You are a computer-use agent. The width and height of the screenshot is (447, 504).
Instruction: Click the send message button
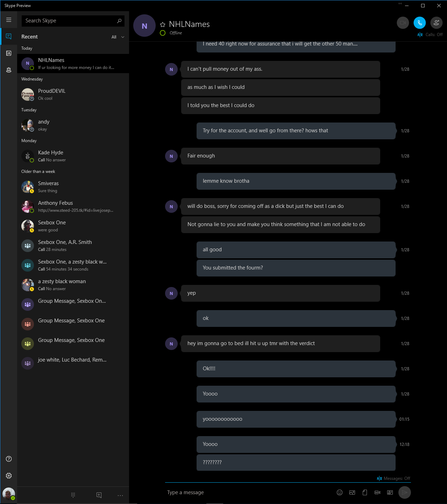405,492
